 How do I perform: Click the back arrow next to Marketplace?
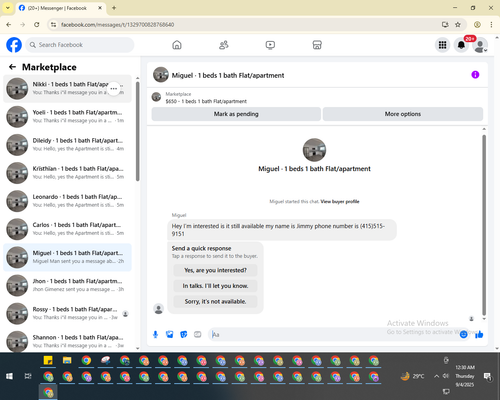coord(12,67)
